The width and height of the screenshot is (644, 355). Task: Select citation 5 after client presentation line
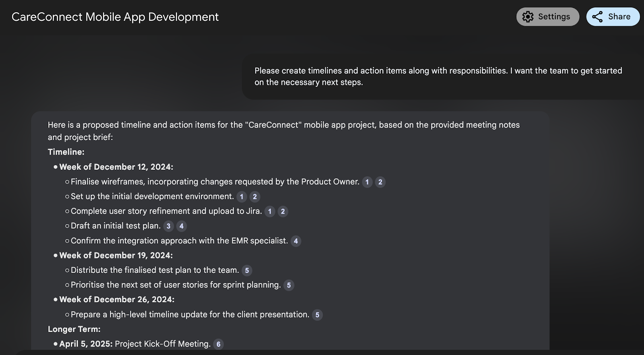[317, 315]
